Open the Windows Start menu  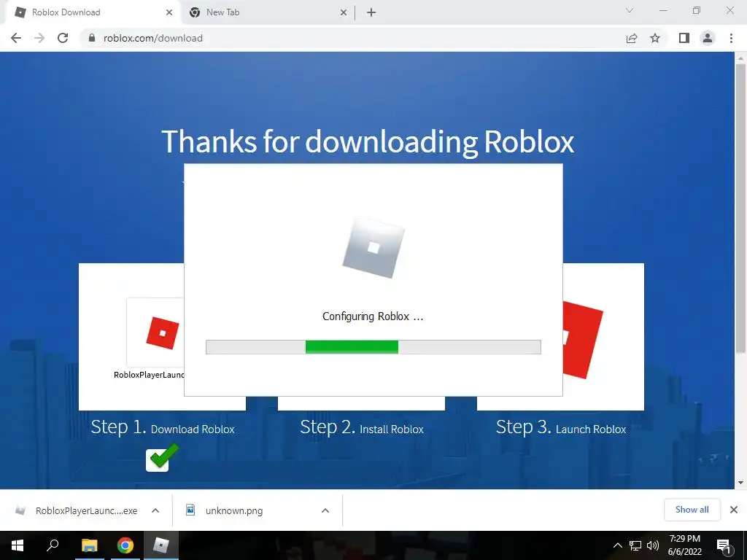(x=18, y=545)
